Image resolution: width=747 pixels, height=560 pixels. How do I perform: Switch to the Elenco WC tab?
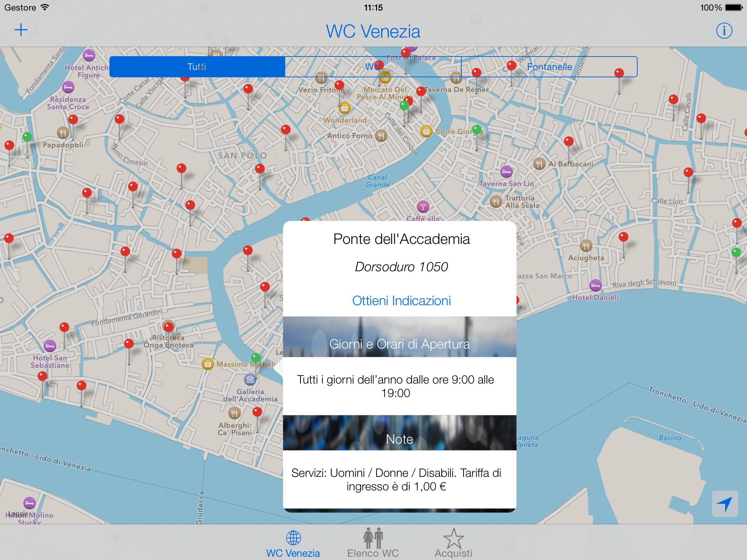pyautogui.click(x=373, y=544)
